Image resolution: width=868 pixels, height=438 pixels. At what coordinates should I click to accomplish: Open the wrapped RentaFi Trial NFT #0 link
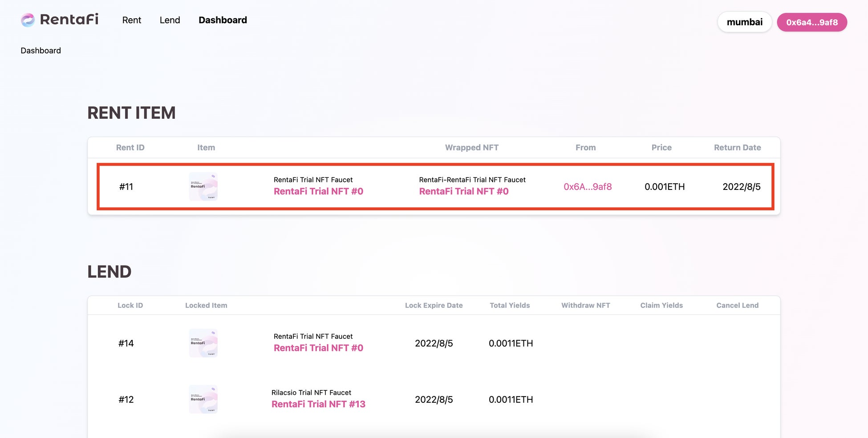[463, 192]
